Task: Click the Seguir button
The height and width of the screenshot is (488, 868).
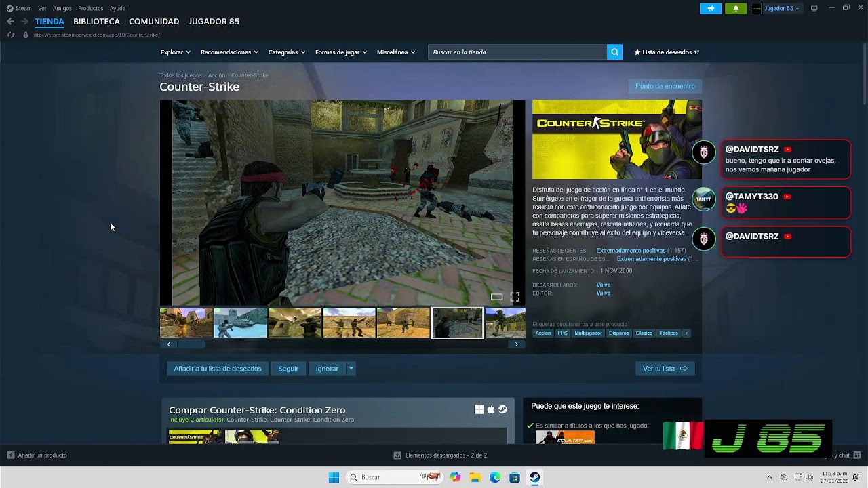Action: pos(288,369)
